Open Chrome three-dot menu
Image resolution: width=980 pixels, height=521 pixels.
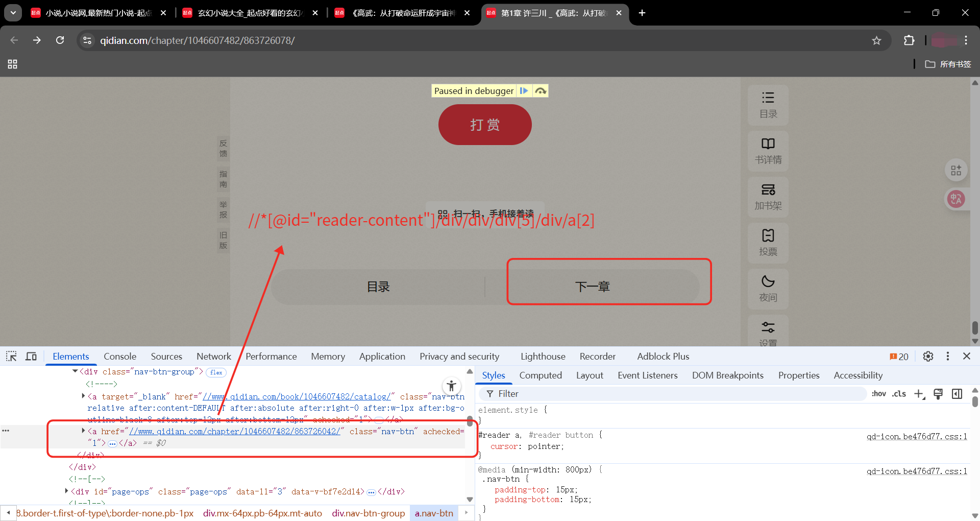tap(966, 40)
